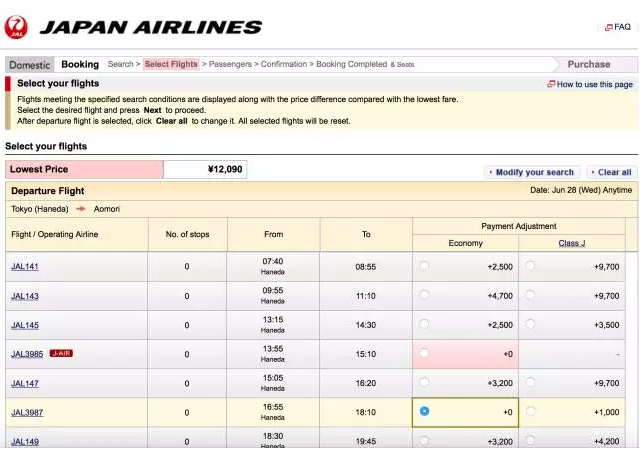The width and height of the screenshot is (644, 458).
Task: Click the Search breadcrumb step
Action: click(x=121, y=64)
